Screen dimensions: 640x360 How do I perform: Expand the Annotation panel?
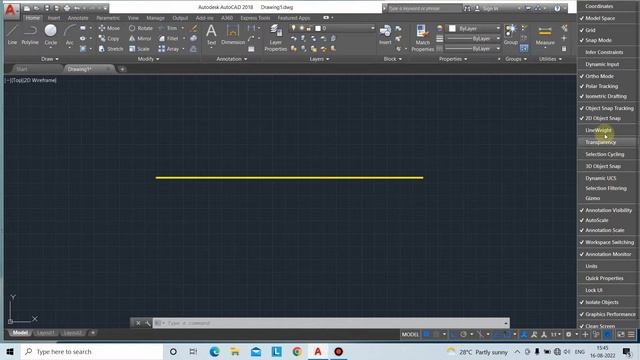point(231,59)
